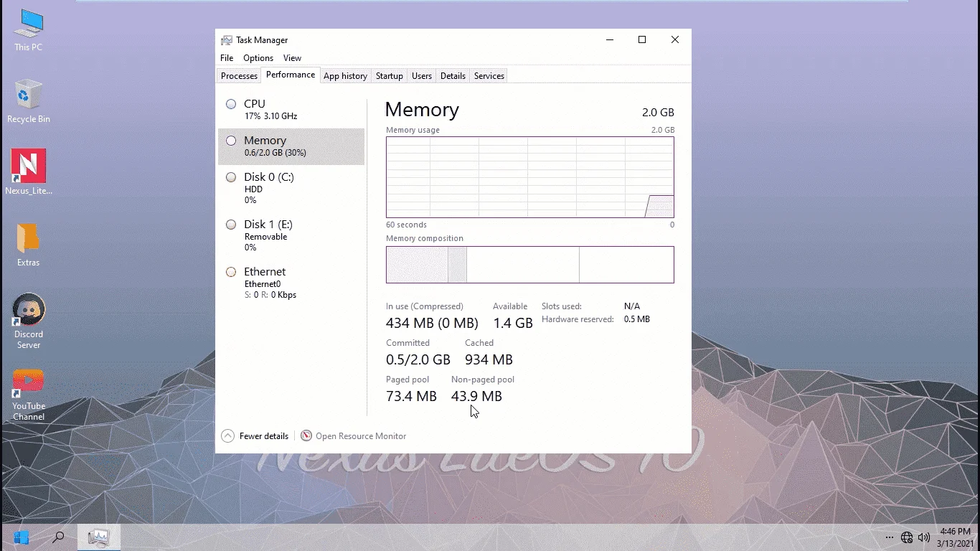Click the Task Manager title bar icon
This screenshot has height=551, width=980.
point(227,40)
